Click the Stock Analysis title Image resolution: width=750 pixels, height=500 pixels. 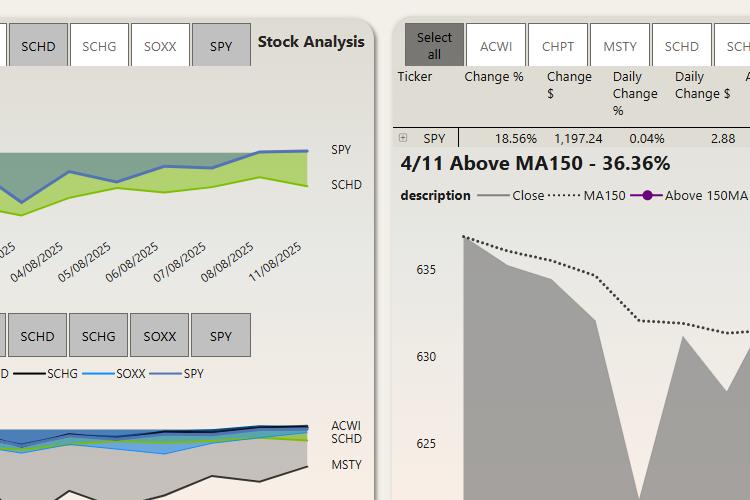click(311, 42)
